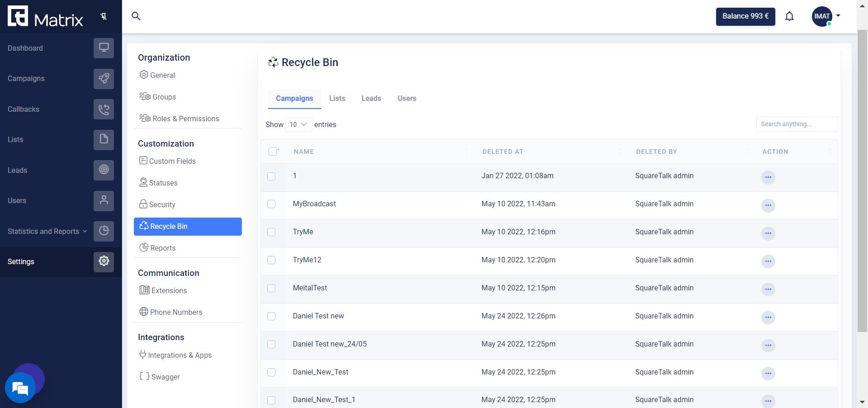The width and height of the screenshot is (868, 408).
Task: Open Roles & Permissions settings link
Action: (x=179, y=119)
